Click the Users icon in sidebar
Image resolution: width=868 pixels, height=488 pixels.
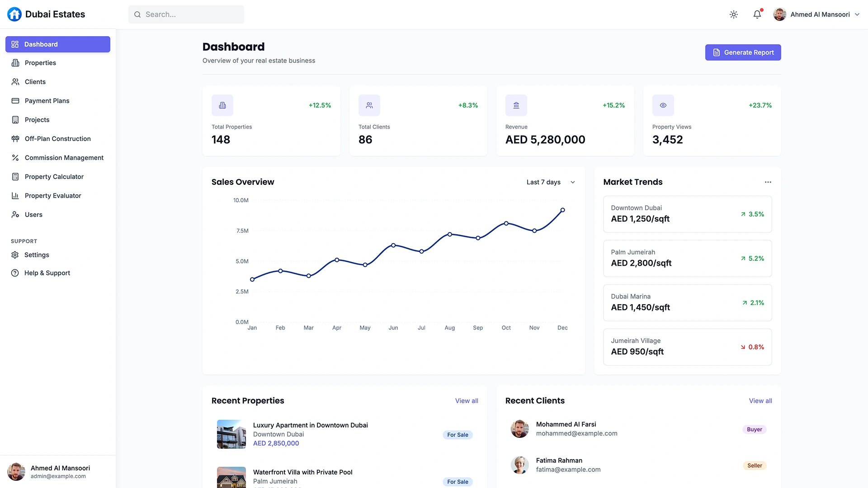[x=15, y=215]
